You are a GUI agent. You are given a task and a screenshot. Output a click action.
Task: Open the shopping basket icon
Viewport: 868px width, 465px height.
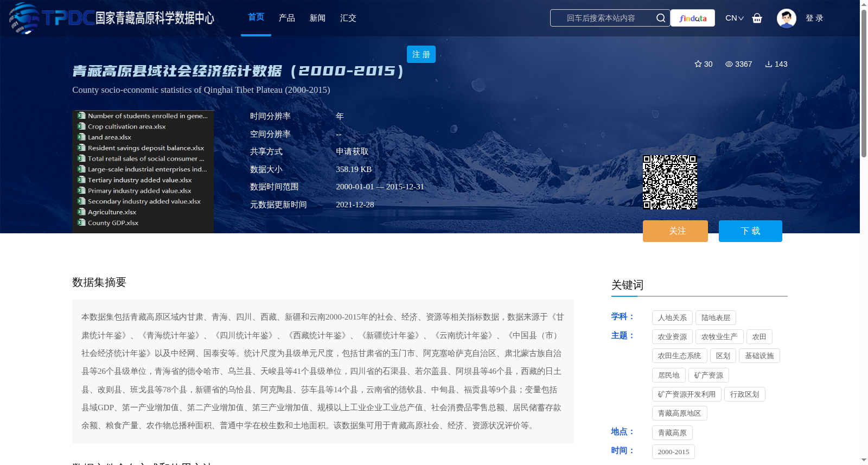[757, 18]
